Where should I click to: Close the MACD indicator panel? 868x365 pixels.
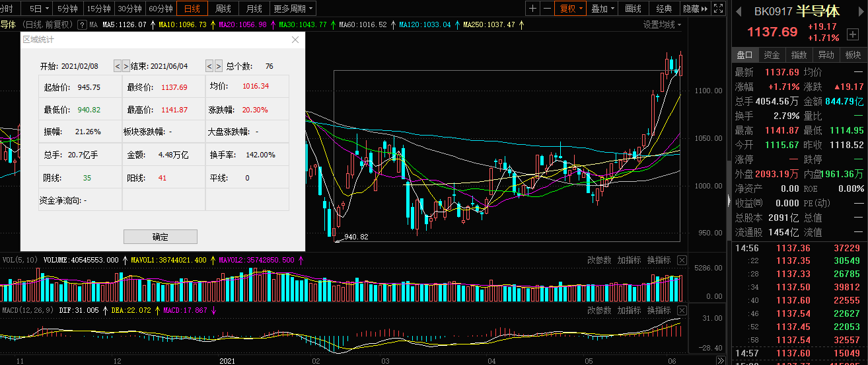pyautogui.click(x=682, y=310)
